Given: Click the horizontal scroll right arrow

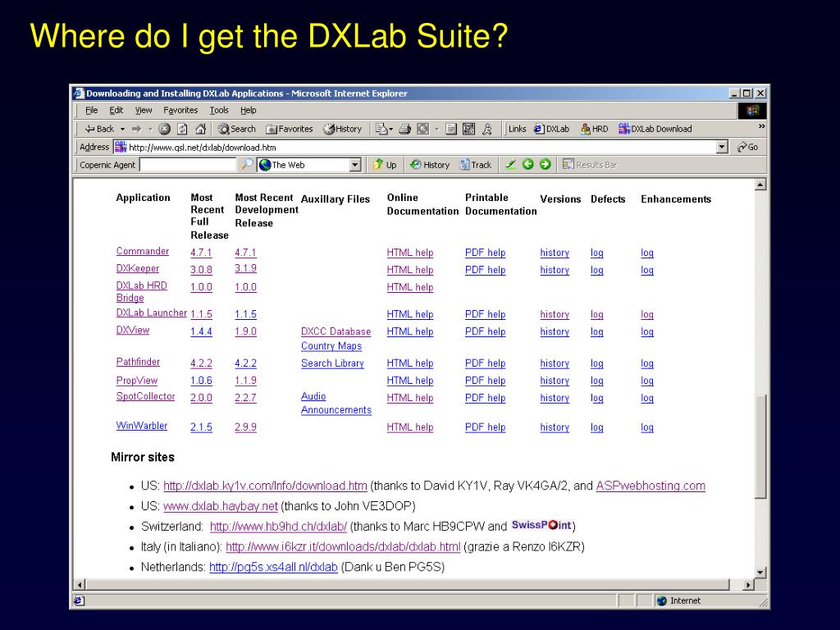Looking at the screenshot, I should point(748,584).
